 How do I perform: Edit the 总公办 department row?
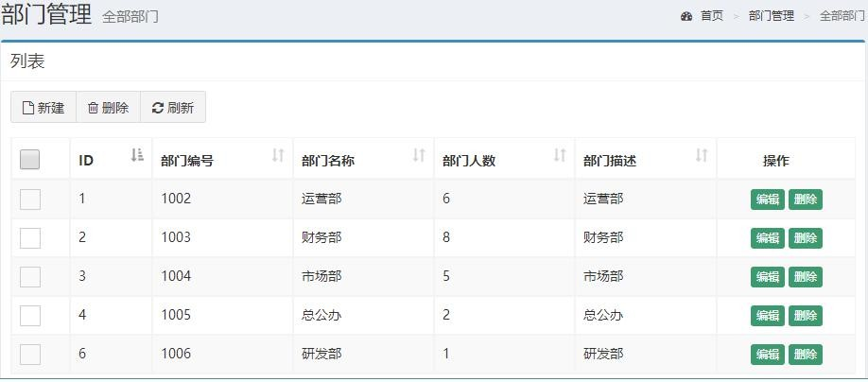tap(767, 316)
